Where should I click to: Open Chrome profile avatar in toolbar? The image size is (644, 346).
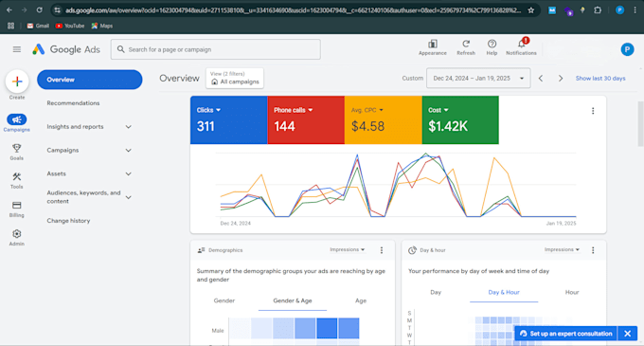pos(619,10)
